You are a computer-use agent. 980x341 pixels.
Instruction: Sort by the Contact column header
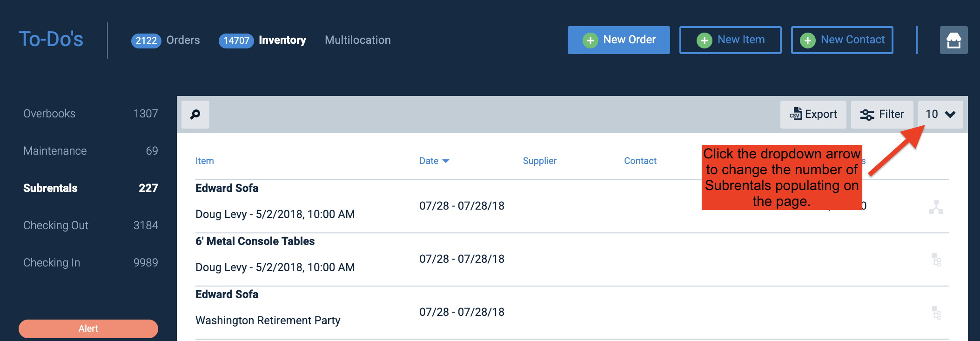click(640, 161)
